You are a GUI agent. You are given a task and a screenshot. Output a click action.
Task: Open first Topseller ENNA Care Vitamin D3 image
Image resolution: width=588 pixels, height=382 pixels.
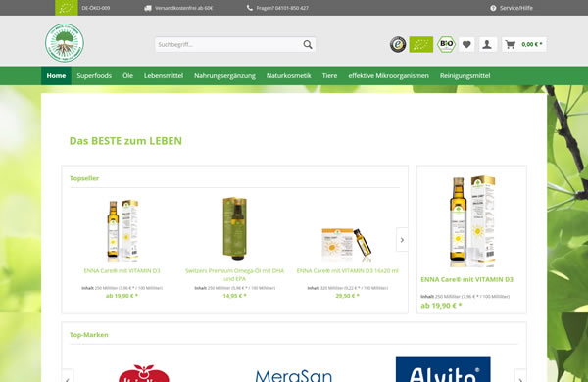point(122,230)
